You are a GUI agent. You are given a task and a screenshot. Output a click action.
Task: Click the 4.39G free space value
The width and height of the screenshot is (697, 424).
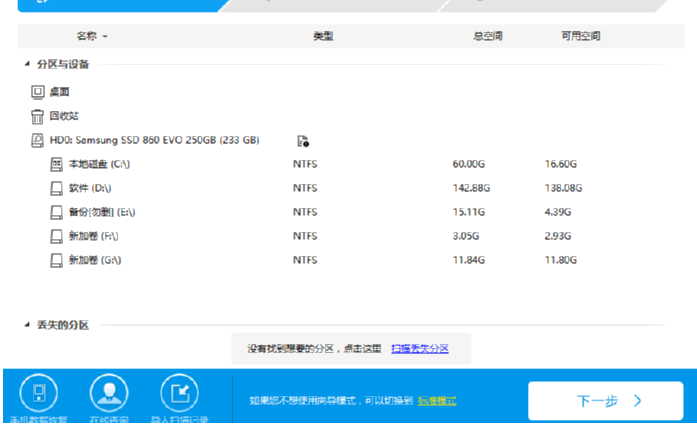pos(558,212)
